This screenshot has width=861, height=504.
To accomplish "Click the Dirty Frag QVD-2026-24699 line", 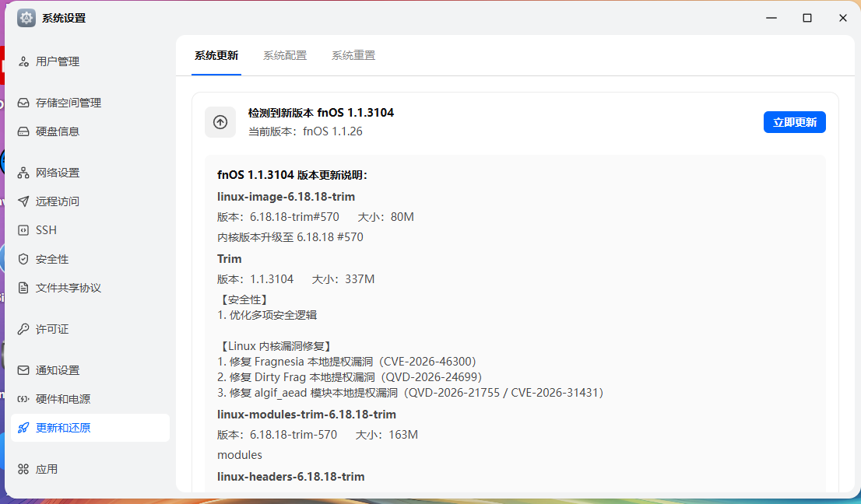I will [x=350, y=377].
